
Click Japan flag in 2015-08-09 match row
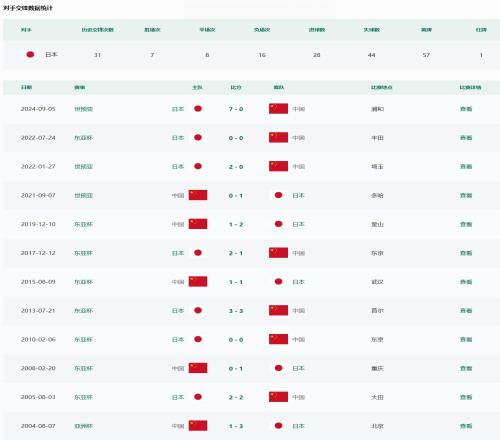(279, 282)
